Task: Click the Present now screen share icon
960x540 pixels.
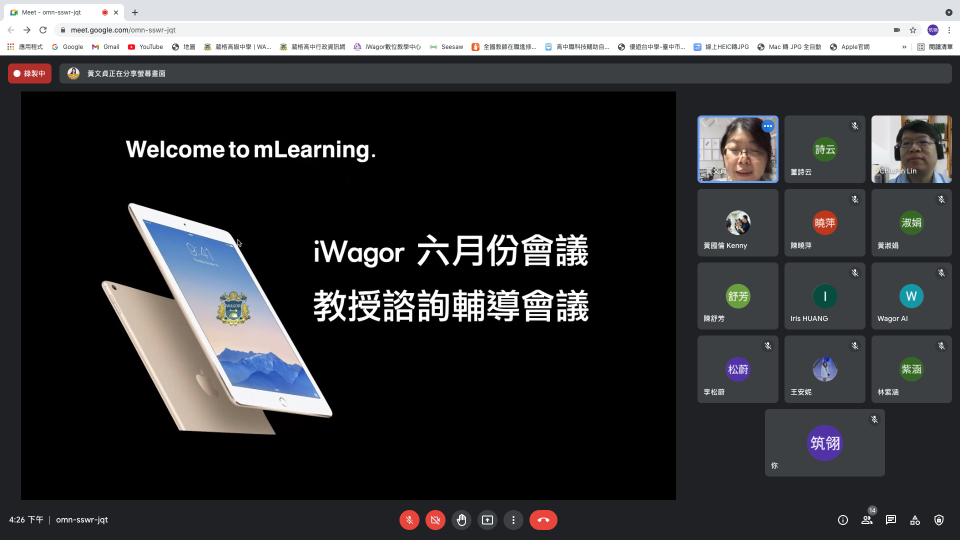Action: pos(487,520)
